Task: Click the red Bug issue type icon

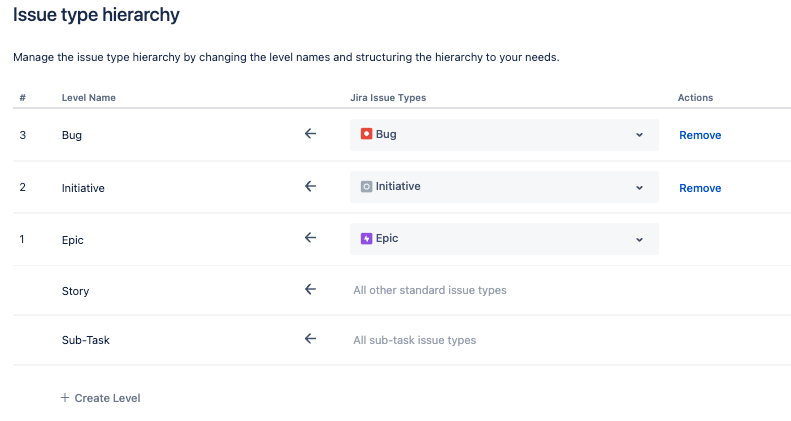Action: 366,134
